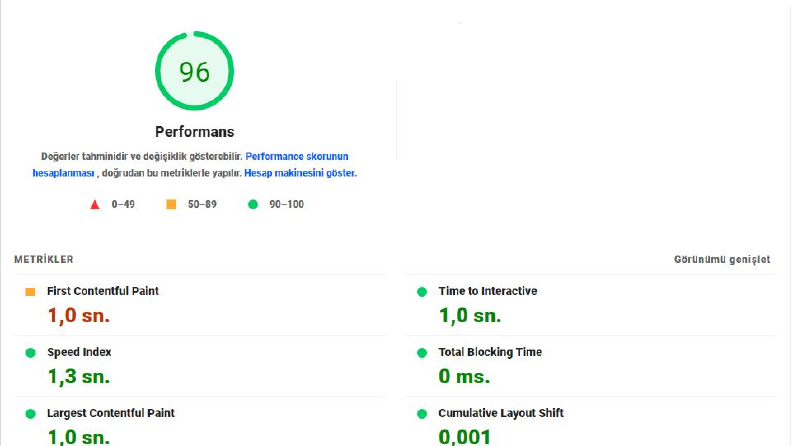Image resolution: width=793 pixels, height=446 pixels.
Task: Click the 0 ms. Total Blocking Time value
Action: [x=464, y=376]
